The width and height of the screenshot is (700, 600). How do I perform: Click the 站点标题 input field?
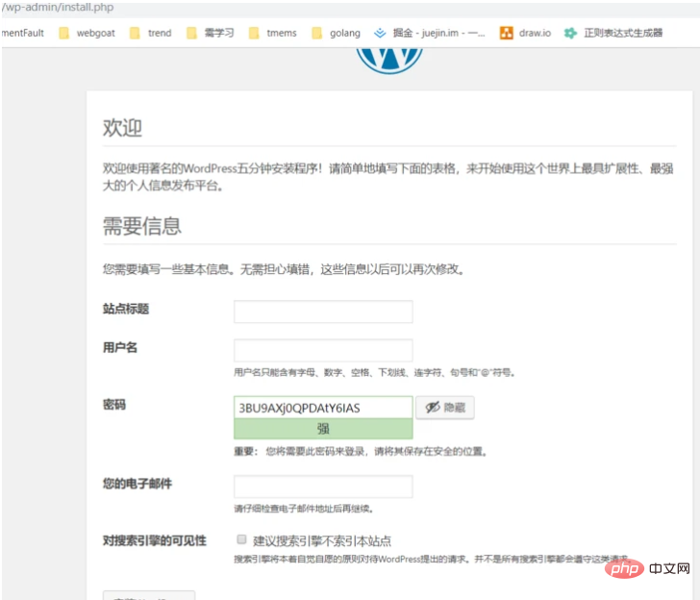pyautogui.click(x=323, y=312)
